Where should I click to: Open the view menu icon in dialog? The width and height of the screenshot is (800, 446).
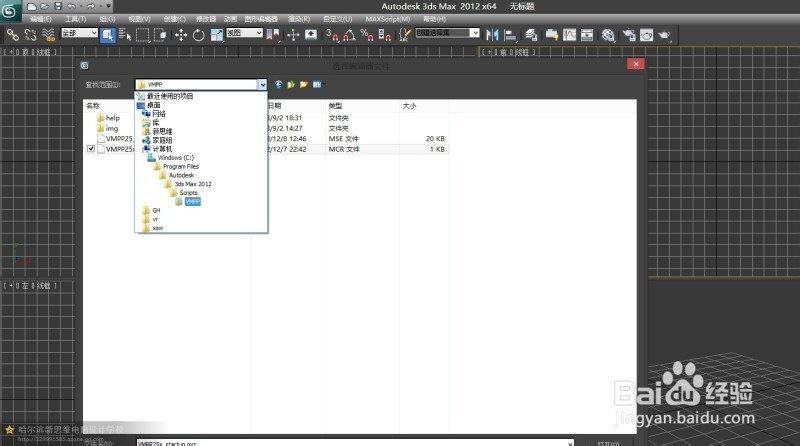[x=317, y=85]
